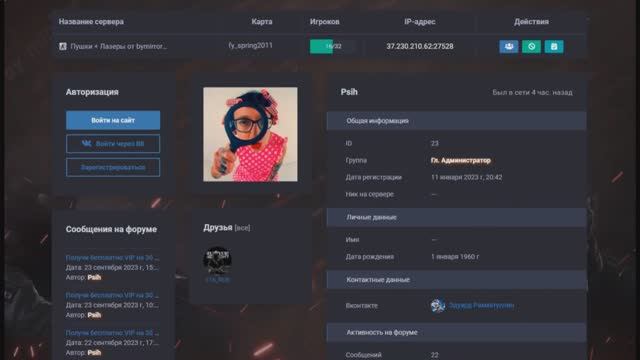The width and height of the screenshot is (640, 360).
Task: Click birth date 1 января 1960
Action: coord(455,257)
